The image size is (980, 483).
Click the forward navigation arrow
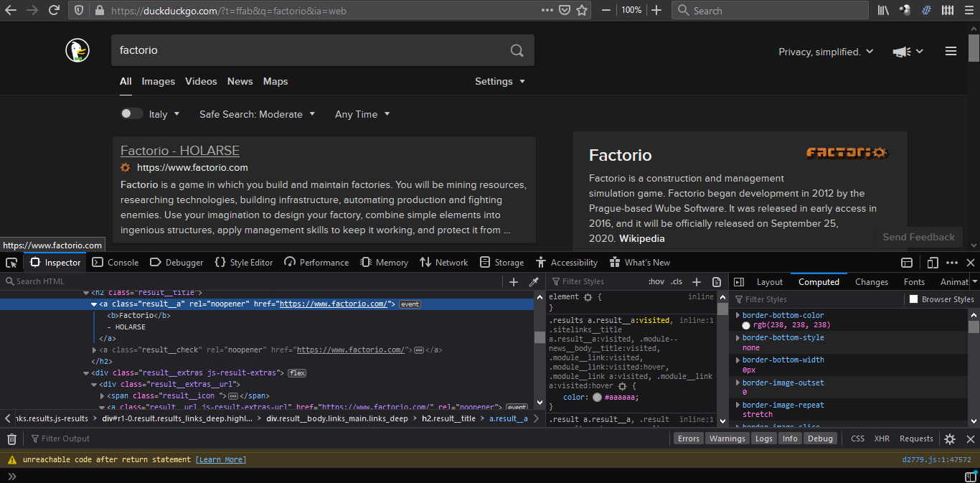click(32, 10)
